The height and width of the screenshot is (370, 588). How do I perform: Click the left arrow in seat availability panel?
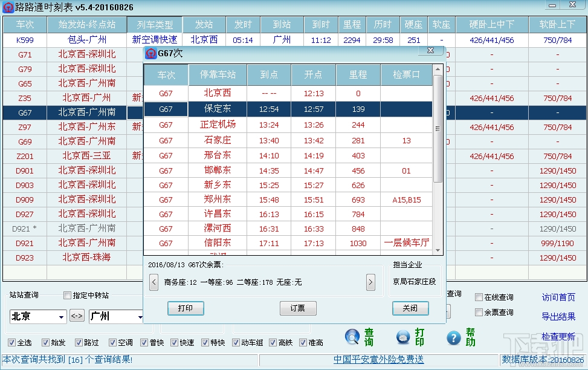tap(153, 282)
